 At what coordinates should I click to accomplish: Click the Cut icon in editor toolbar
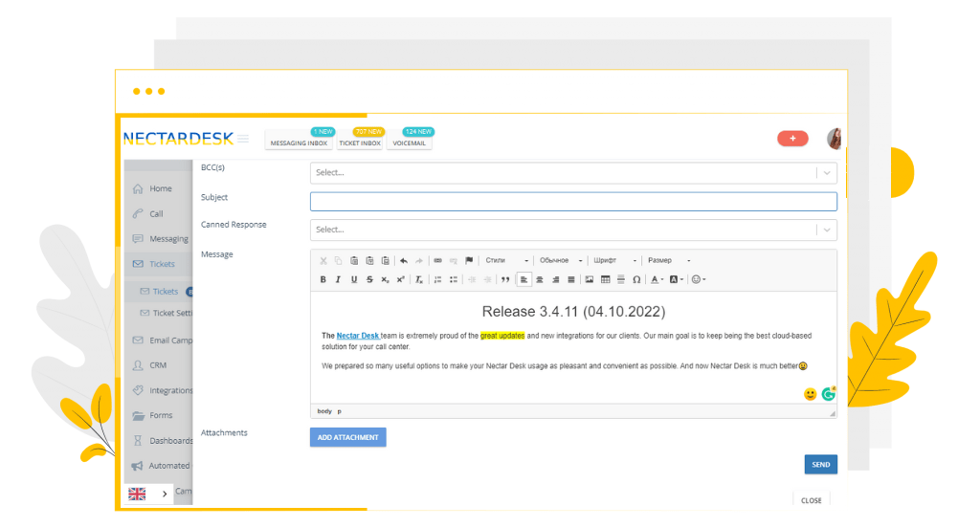(x=323, y=260)
